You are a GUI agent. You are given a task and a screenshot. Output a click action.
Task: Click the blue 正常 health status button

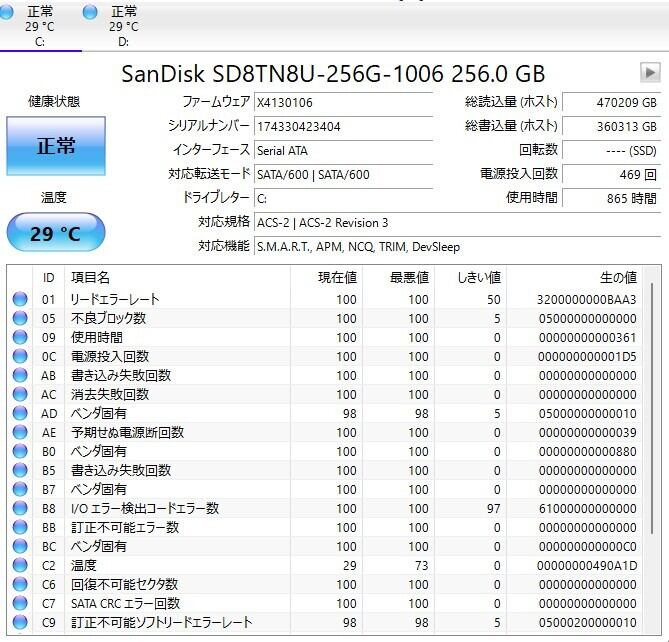56,146
